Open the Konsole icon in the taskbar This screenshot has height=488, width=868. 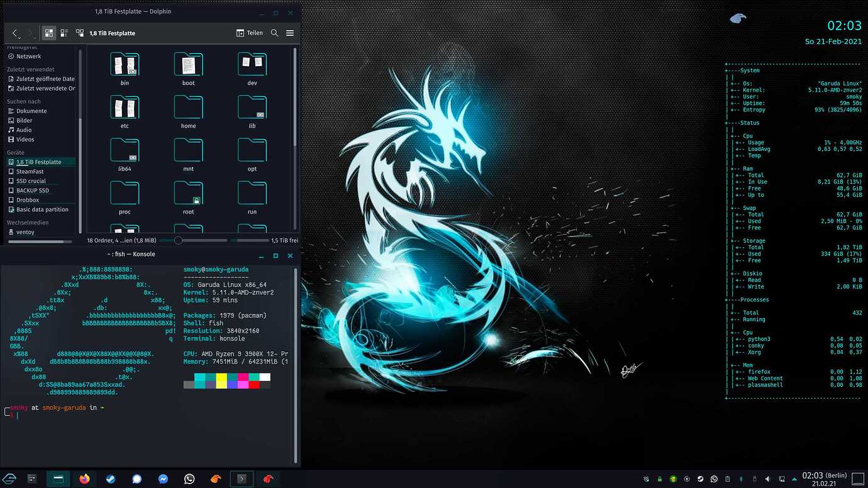coord(242,479)
